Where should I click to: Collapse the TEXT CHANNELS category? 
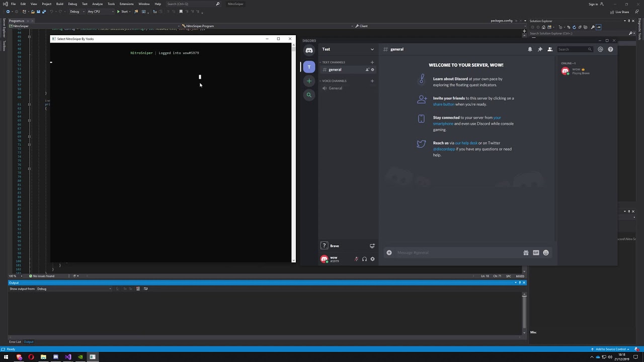point(333,62)
